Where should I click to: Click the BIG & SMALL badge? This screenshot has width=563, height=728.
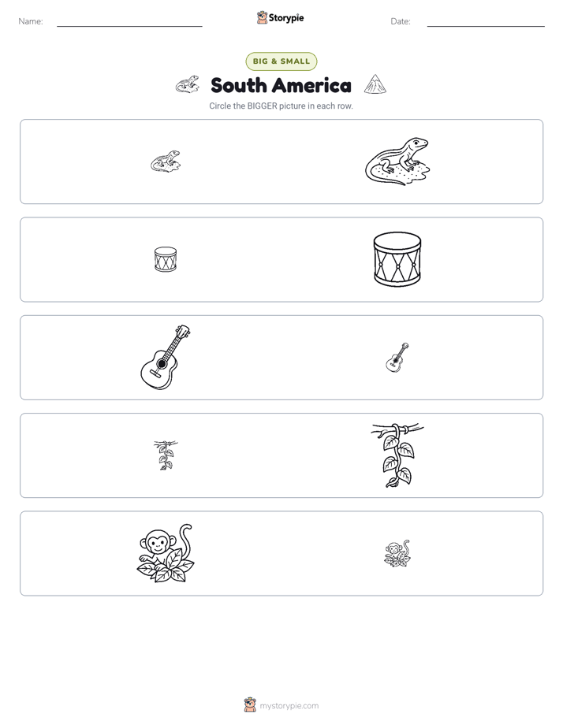[x=281, y=61]
